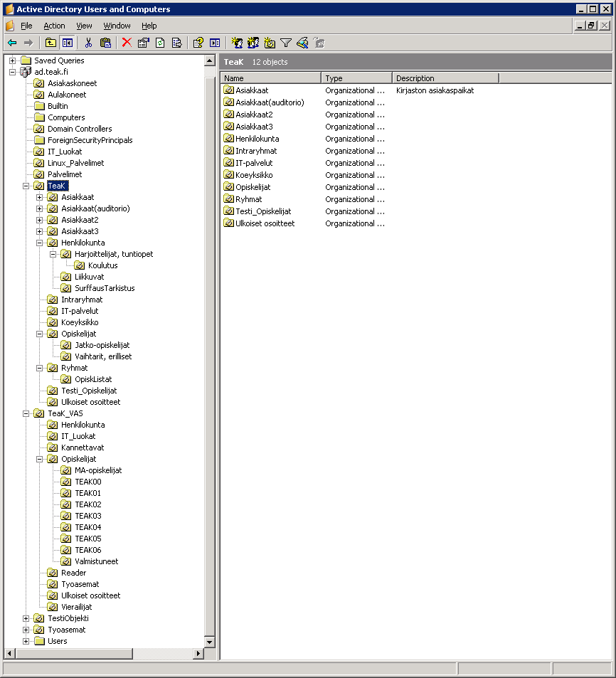Select the Asiakaskoneet OU icon in the tree

(39, 83)
